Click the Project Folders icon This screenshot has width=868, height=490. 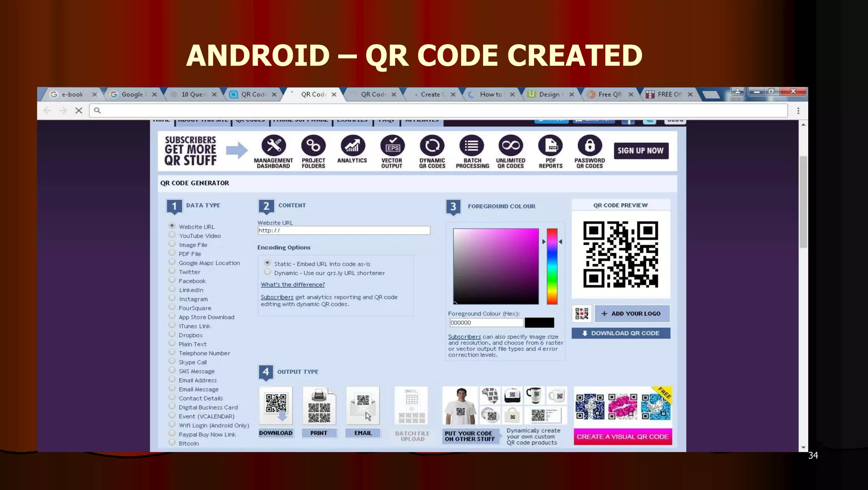[313, 146]
